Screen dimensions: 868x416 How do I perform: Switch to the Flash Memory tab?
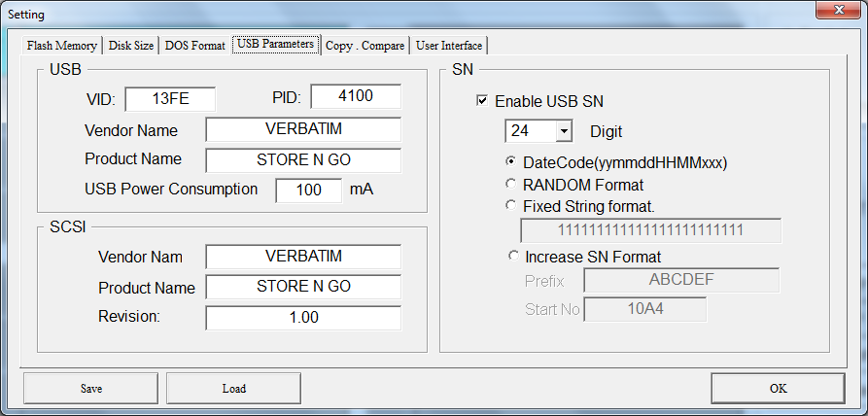pyautogui.click(x=62, y=46)
